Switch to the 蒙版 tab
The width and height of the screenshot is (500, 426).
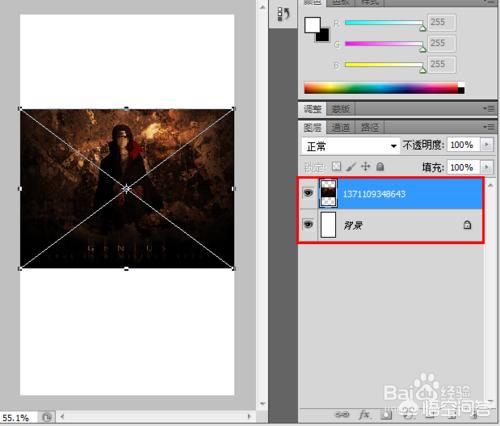(341, 109)
